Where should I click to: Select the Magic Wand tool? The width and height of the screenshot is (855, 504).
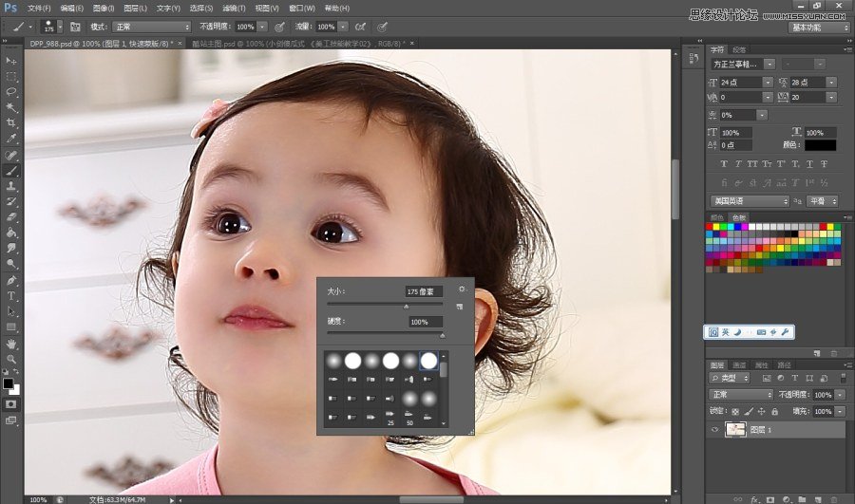pos(10,107)
